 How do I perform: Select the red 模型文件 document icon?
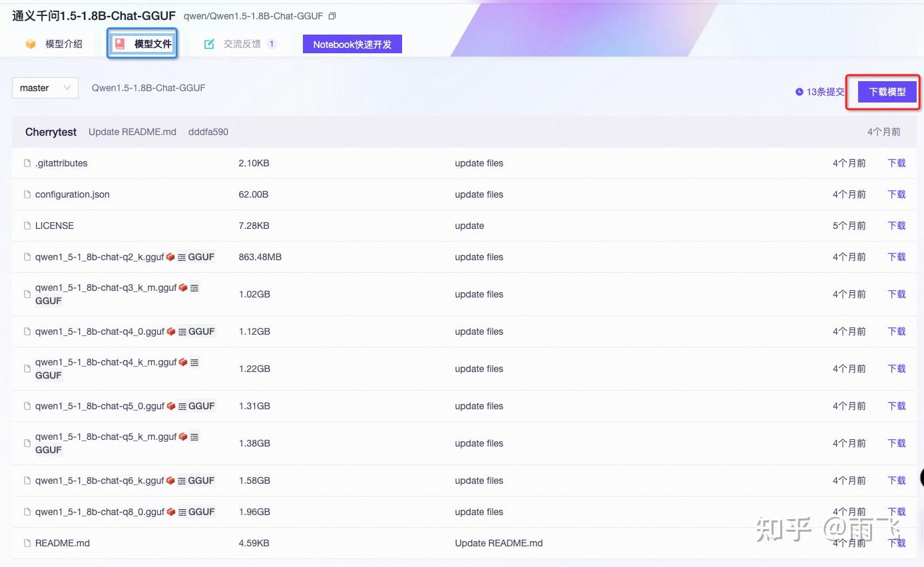120,43
